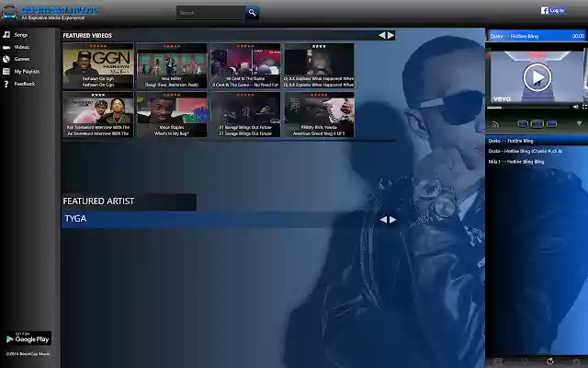Click the now-playing title bar 'Drake - - Hotline Bling'

pos(537,36)
